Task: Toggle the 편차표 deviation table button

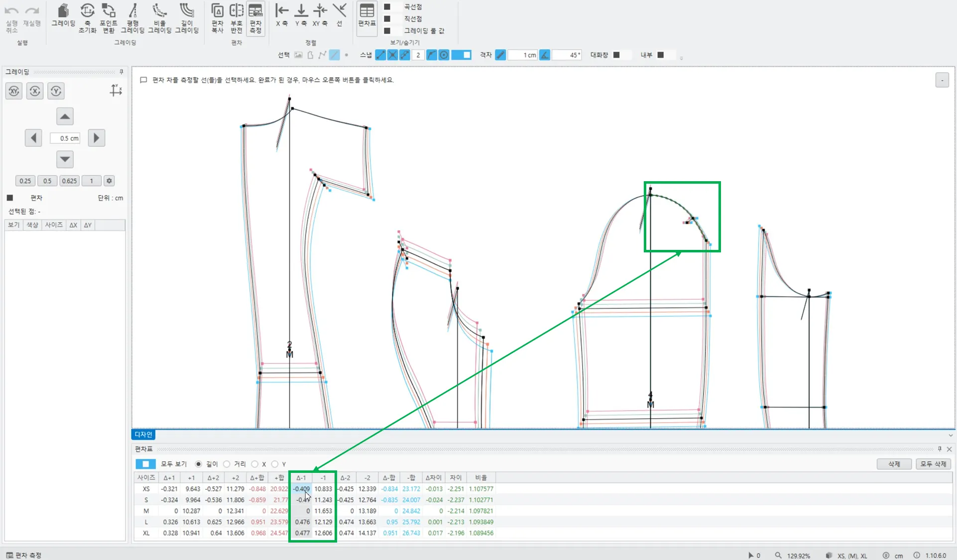Action: point(367,15)
